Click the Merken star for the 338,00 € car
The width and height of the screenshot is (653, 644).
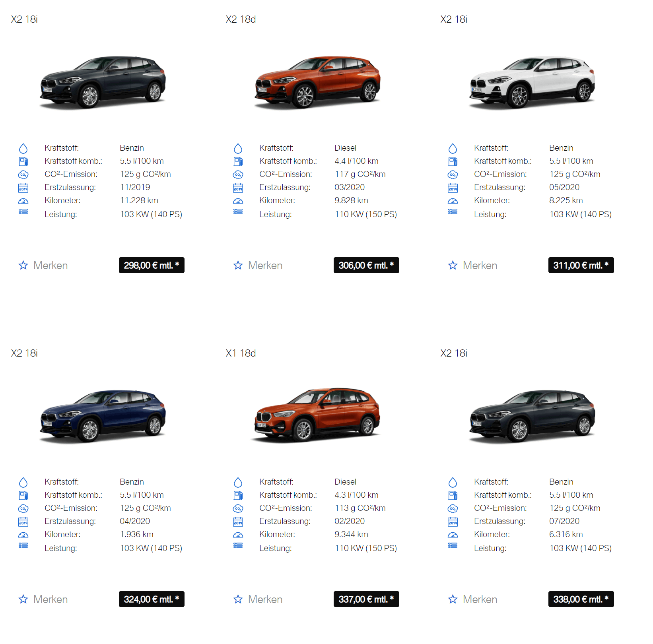click(x=453, y=599)
